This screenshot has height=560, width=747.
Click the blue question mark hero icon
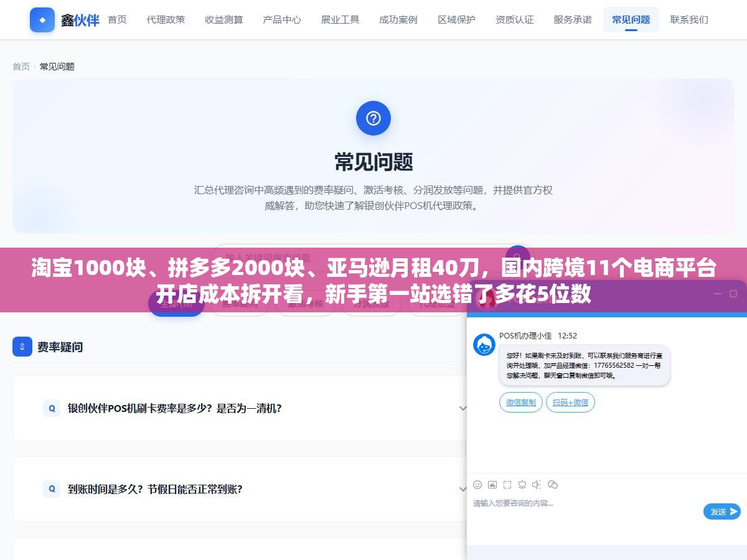(374, 118)
